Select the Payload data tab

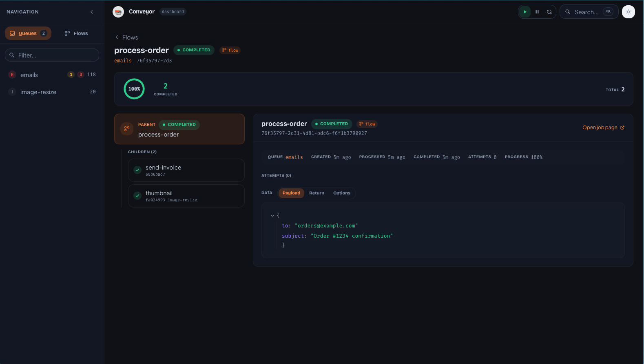[291, 193]
